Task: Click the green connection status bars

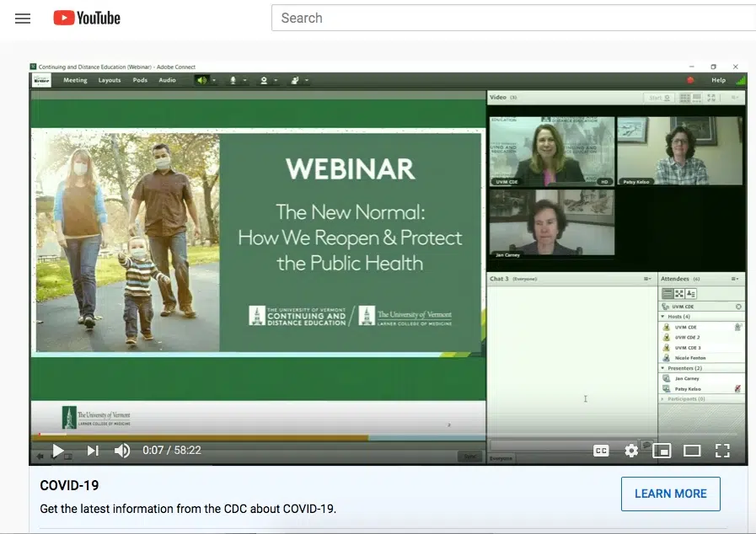Action: point(741,80)
